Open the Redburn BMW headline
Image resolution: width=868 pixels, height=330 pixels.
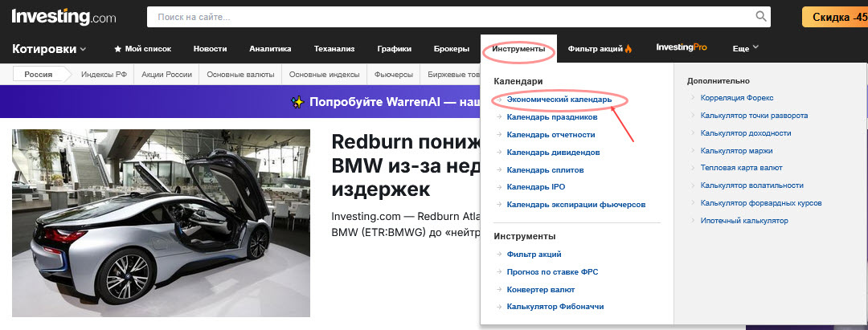[x=406, y=165]
